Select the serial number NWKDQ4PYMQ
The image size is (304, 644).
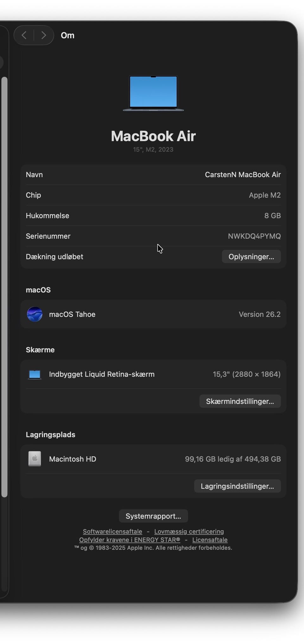254,236
